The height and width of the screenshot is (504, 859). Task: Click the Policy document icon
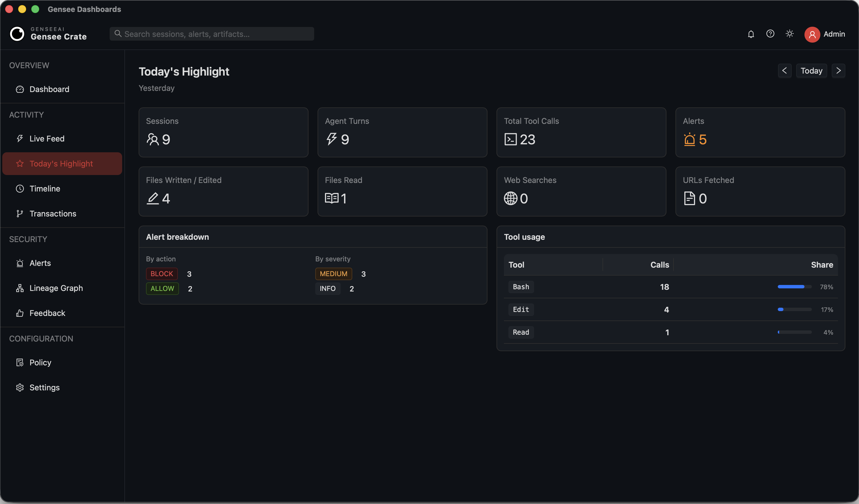(20, 363)
